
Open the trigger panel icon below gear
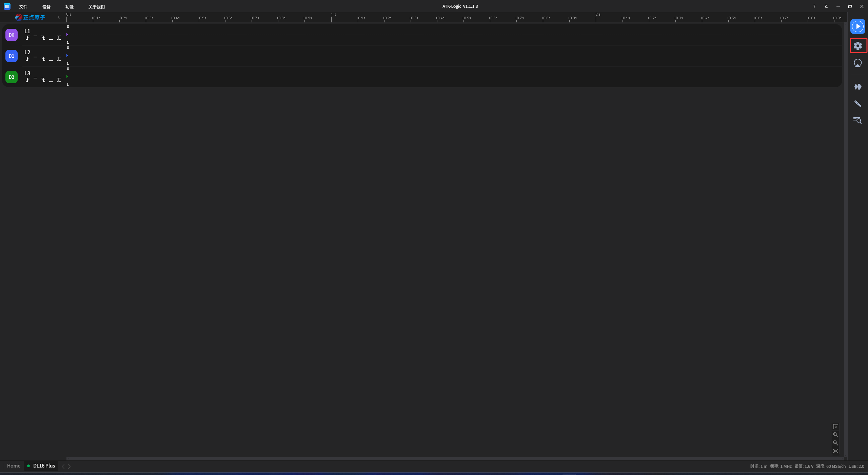[857, 63]
